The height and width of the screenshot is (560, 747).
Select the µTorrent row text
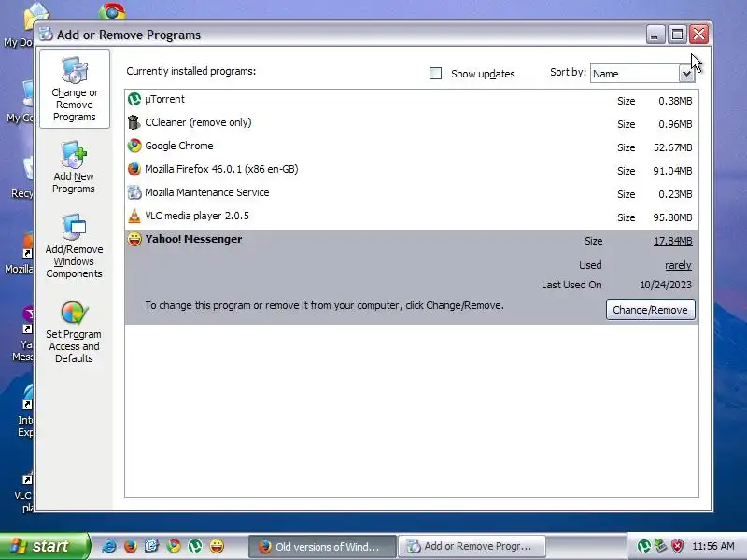[x=164, y=99]
